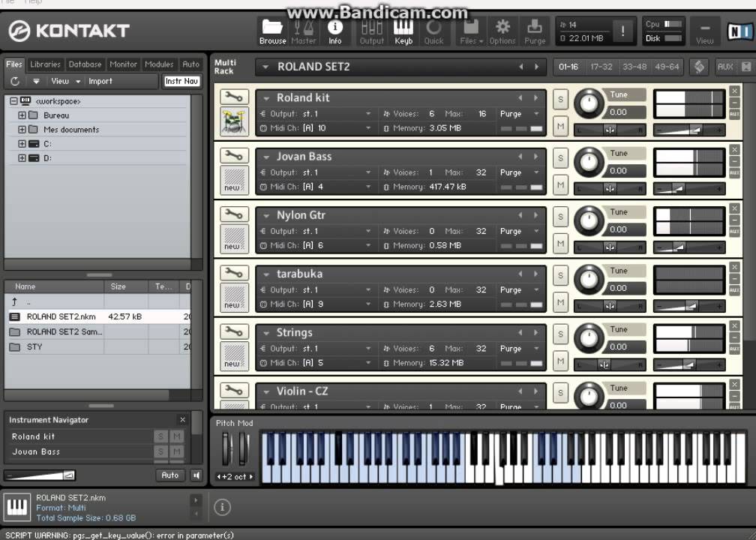Image resolution: width=756 pixels, height=540 pixels.
Task: Click the refresh icon in Files browser
Action: coord(15,81)
